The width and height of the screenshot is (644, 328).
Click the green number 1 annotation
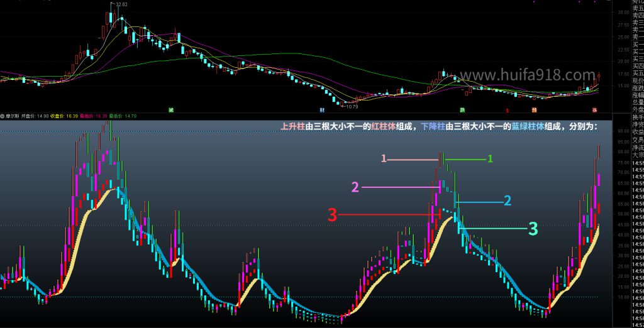pos(490,160)
